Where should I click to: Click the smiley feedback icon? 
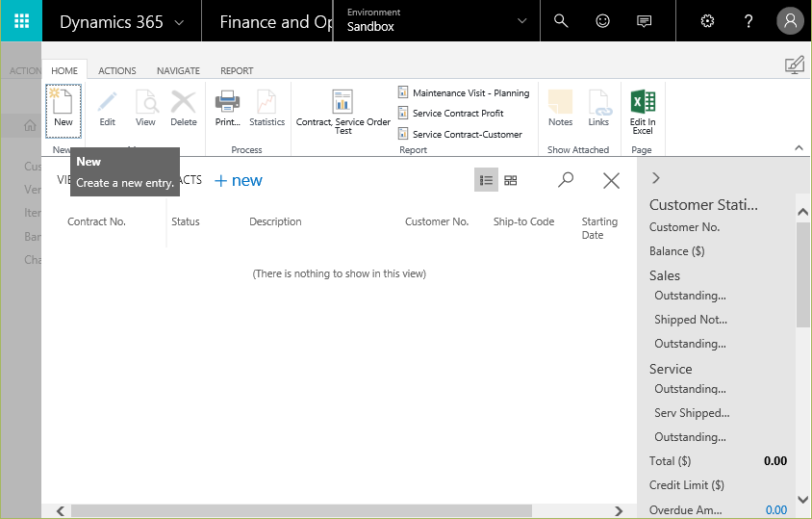click(x=602, y=21)
